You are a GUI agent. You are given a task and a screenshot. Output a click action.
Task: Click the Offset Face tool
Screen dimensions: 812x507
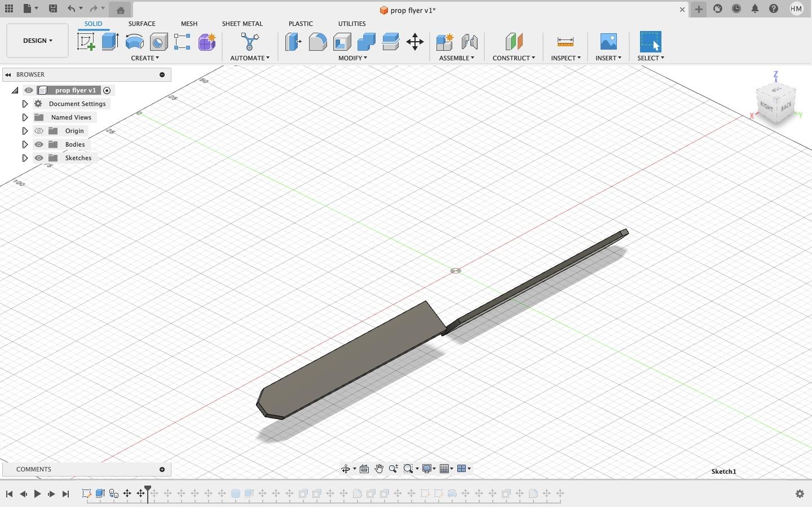click(x=390, y=42)
